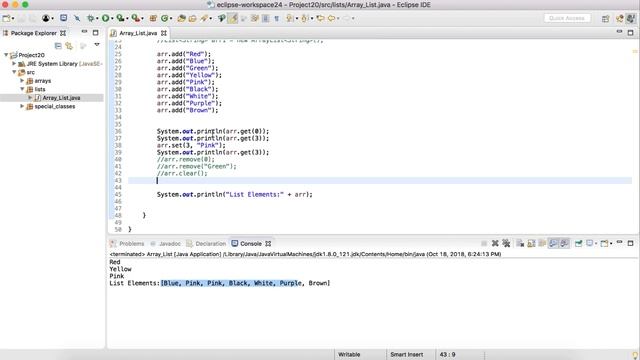Click the Back navigation arrow
This screenshot has height=360, width=640.
(x=331, y=18)
